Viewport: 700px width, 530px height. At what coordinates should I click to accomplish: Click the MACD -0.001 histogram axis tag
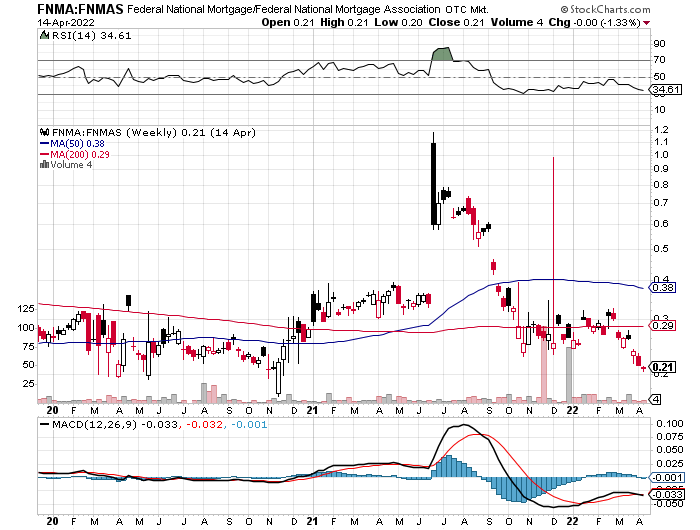pos(666,477)
